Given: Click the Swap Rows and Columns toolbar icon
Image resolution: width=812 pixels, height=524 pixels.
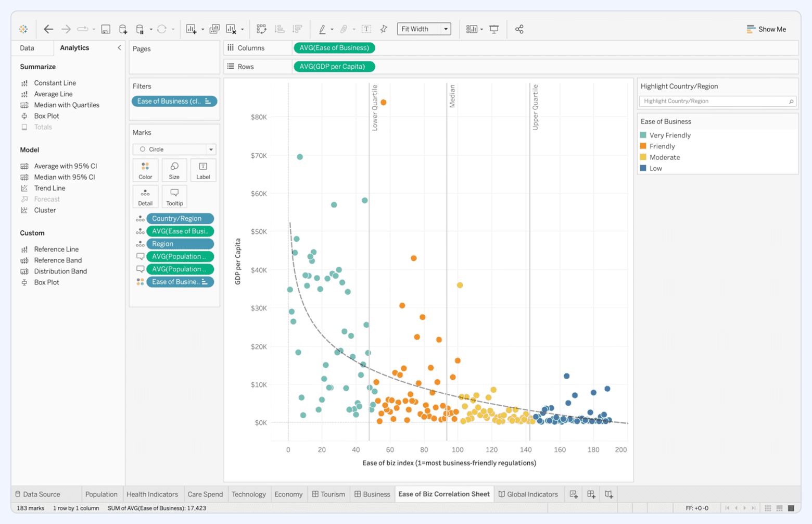Looking at the screenshot, I should tap(262, 29).
